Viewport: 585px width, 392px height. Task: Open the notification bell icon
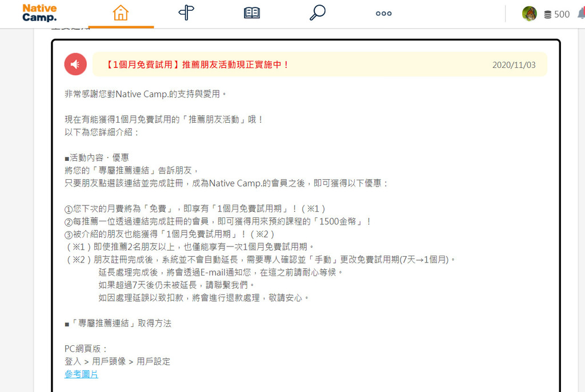[x=581, y=14]
